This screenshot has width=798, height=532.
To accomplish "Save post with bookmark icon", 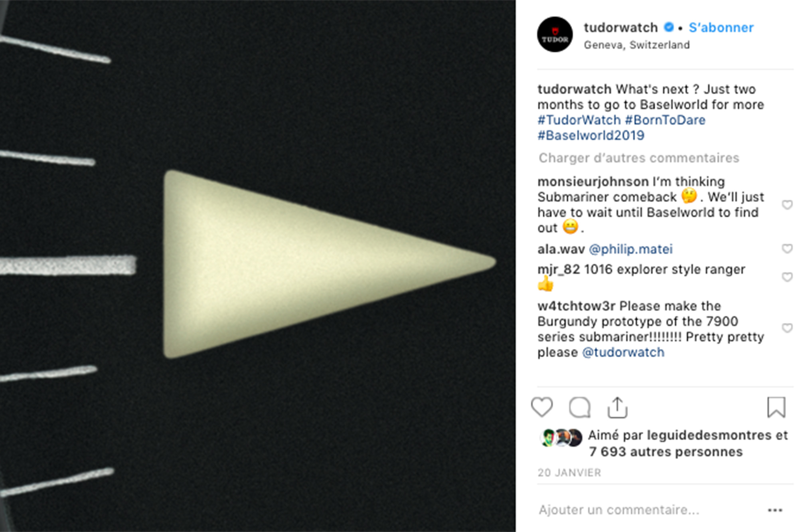I will coord(776,407).
